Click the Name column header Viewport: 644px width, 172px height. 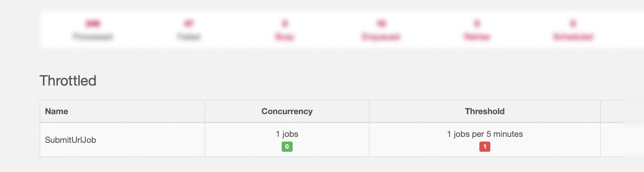tap(57, 111)
